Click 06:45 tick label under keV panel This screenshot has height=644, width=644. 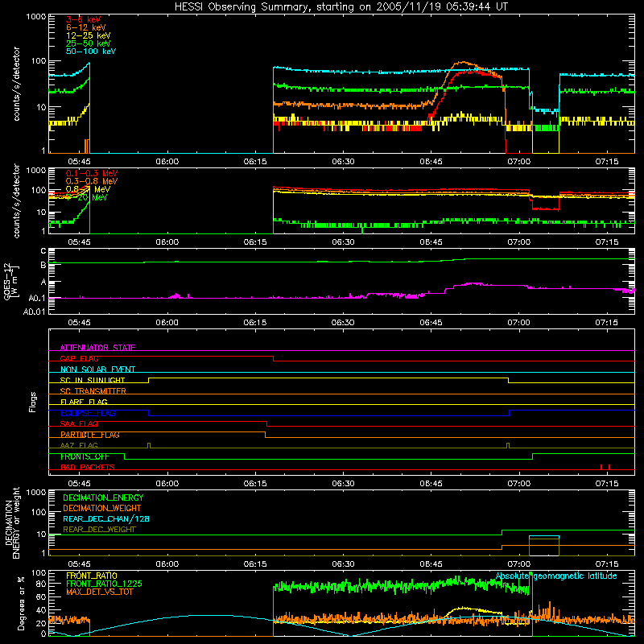[x=431, y=162]
